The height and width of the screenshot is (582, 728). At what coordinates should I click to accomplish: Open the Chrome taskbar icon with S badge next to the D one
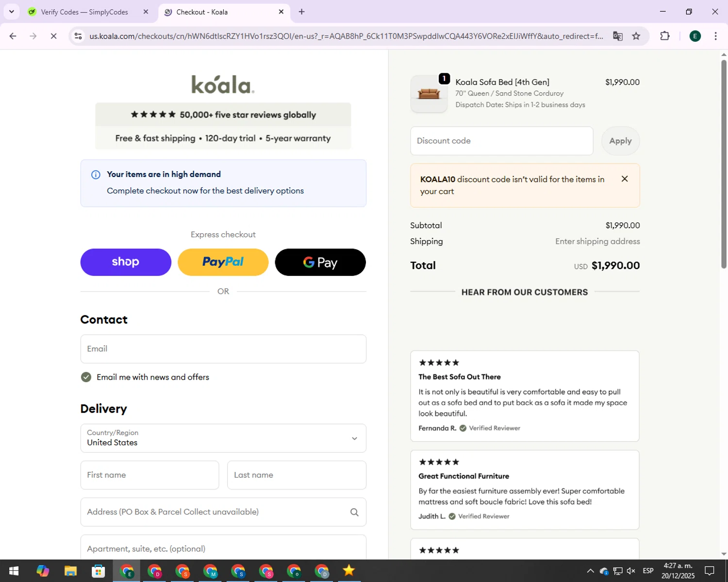point(182,571)
